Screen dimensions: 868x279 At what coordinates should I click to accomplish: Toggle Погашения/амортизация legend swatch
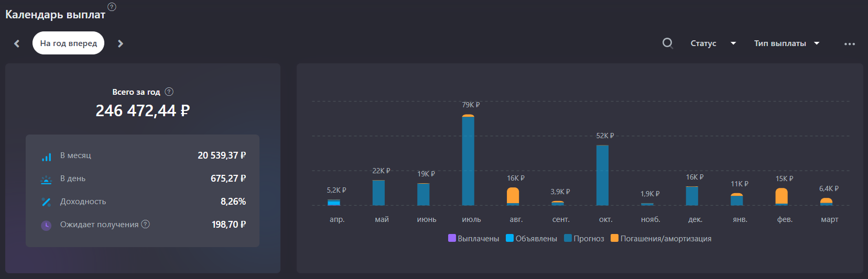[614, 238]
